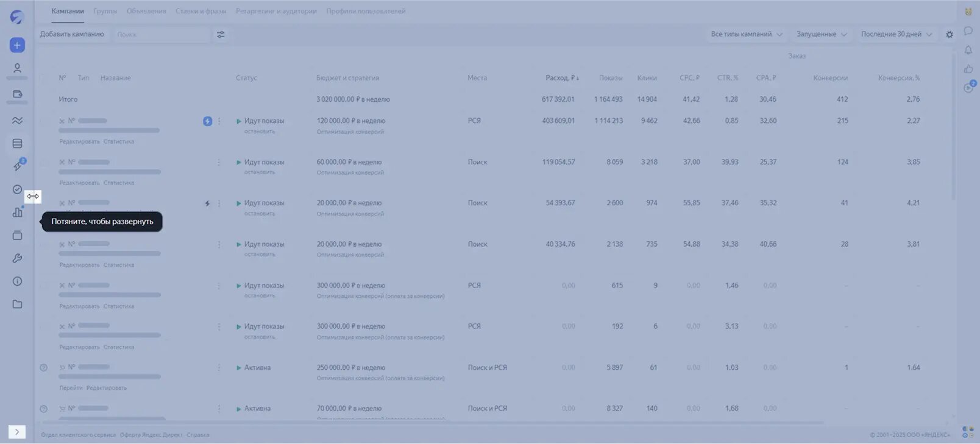Open the folder icon in sidebar
This screenshot has height=444, width=980.
17,304
